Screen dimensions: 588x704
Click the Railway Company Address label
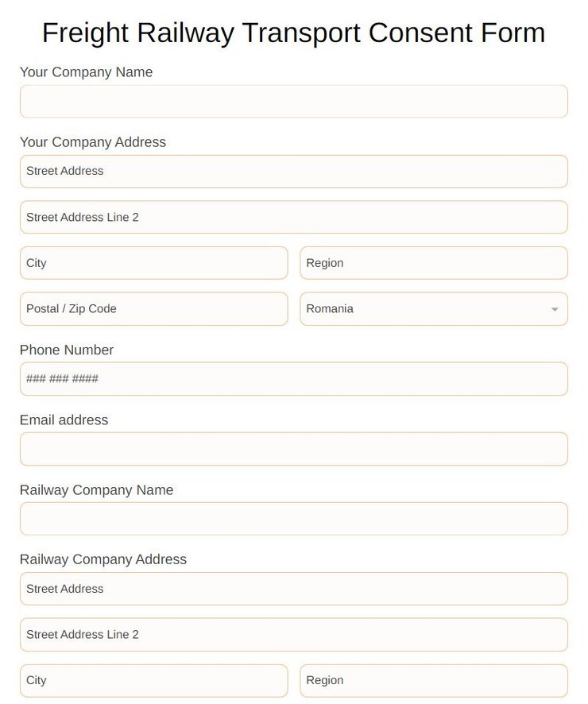point(103,559)
